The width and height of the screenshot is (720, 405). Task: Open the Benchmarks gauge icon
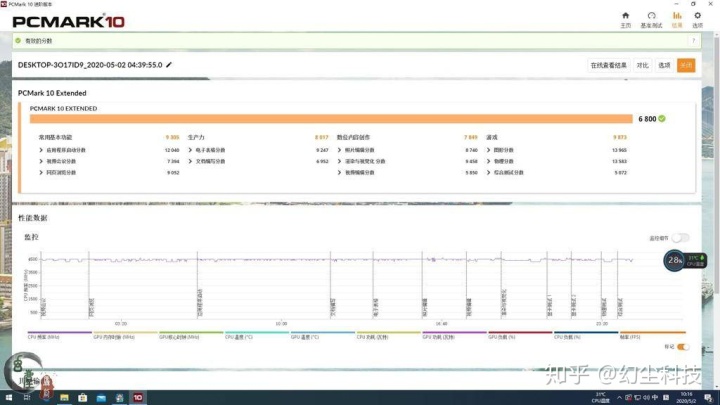point(651,16)
